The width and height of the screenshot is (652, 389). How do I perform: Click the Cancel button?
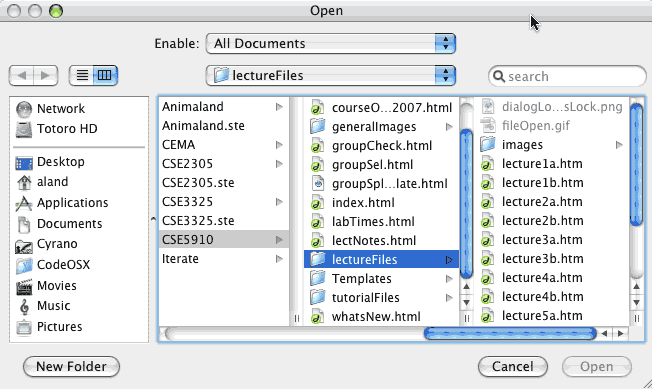[513, 367]
